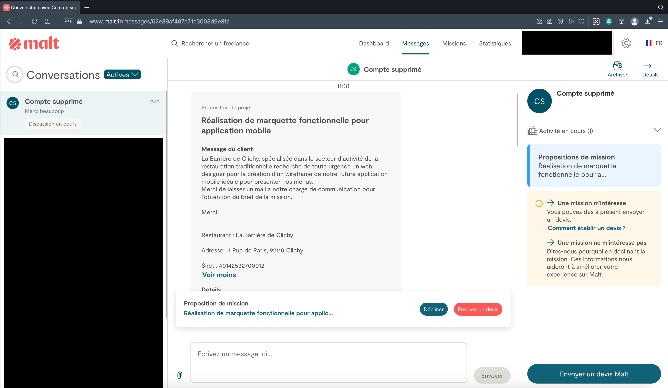
Task: Click the browser profile avatar icon
Action: [634, 21]
